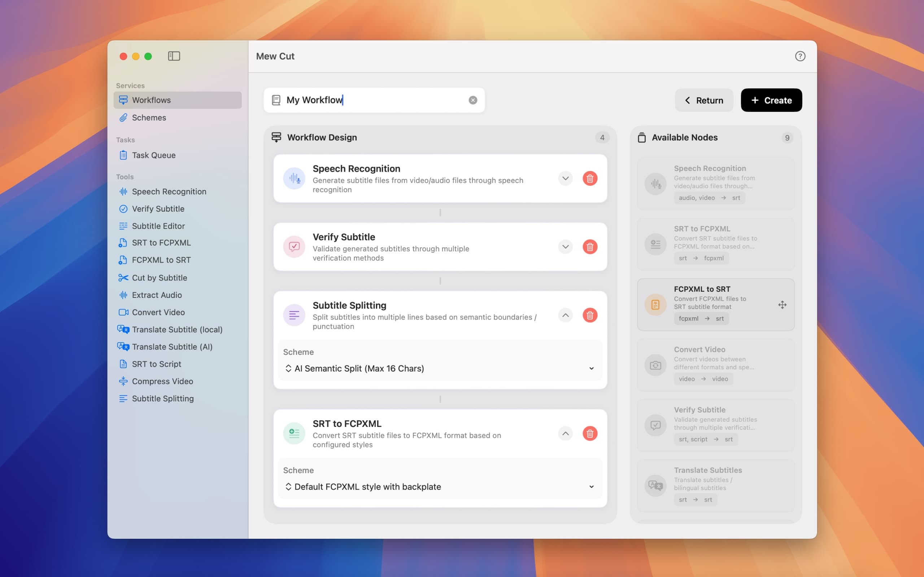Screen dimensions: 924x577
Task: Open the Task Queue
Action: pos(154,155)
